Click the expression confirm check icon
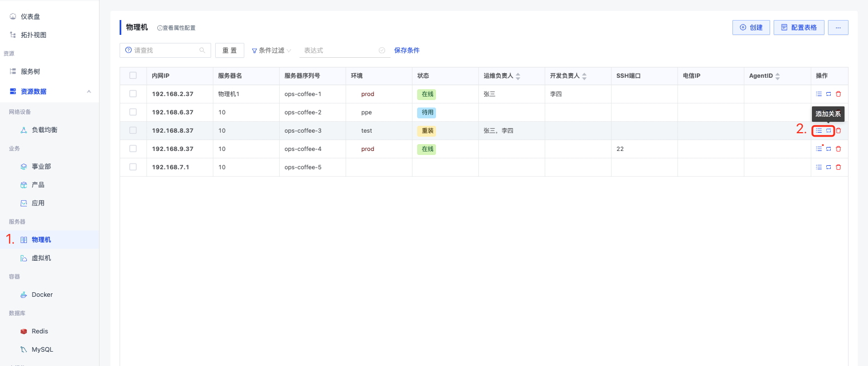This screenshot has height=366, width=868. coord(382,50)
